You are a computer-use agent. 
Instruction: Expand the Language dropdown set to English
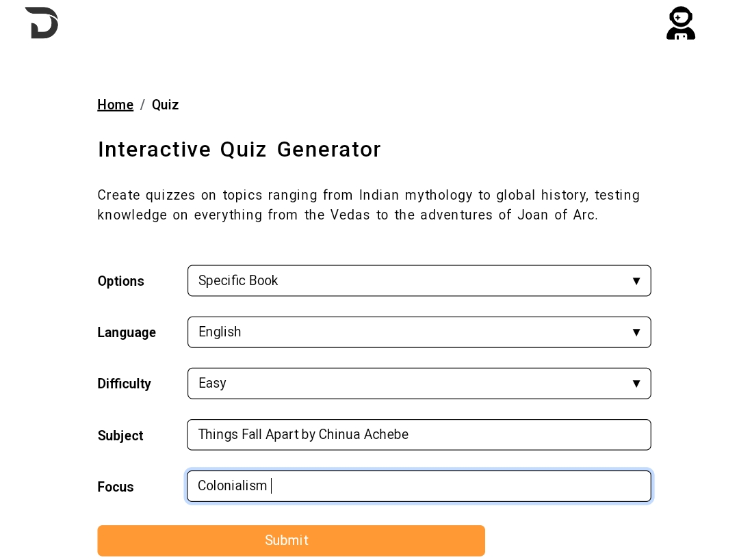coord(419,332)
